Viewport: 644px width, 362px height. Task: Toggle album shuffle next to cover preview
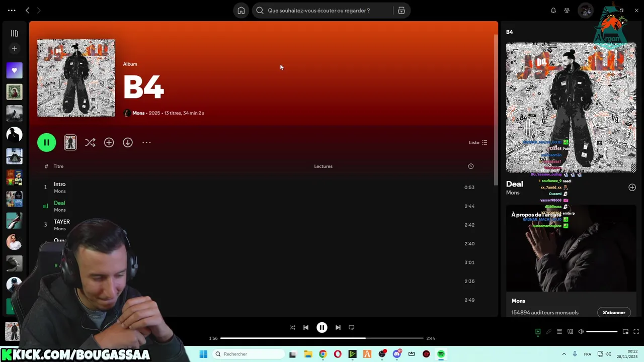[x=90, y=143]
